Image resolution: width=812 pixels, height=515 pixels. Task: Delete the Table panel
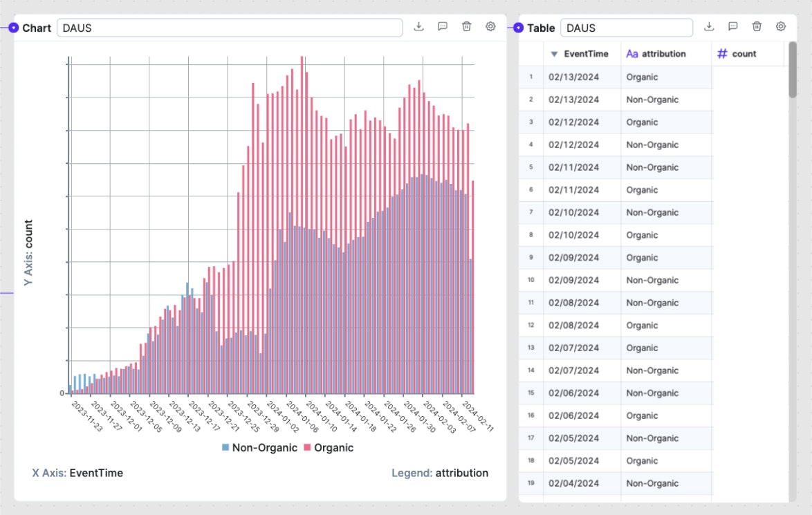[757, 26]
